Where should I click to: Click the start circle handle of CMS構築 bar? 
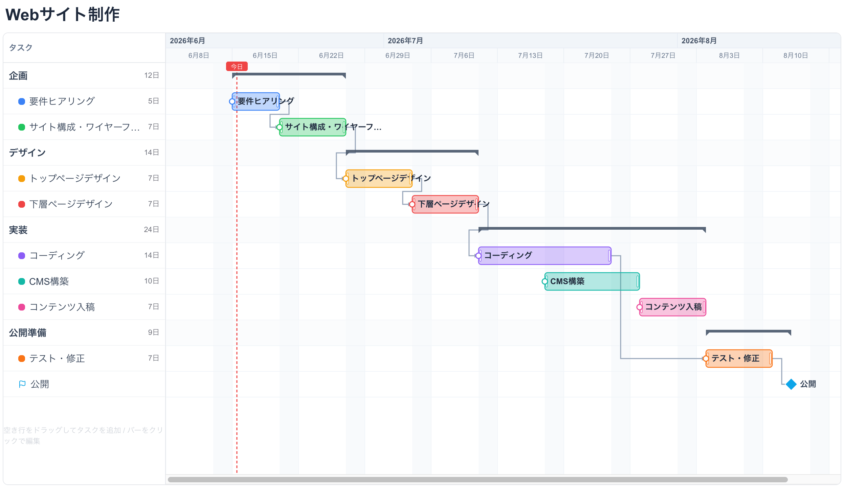coord(545,281)
